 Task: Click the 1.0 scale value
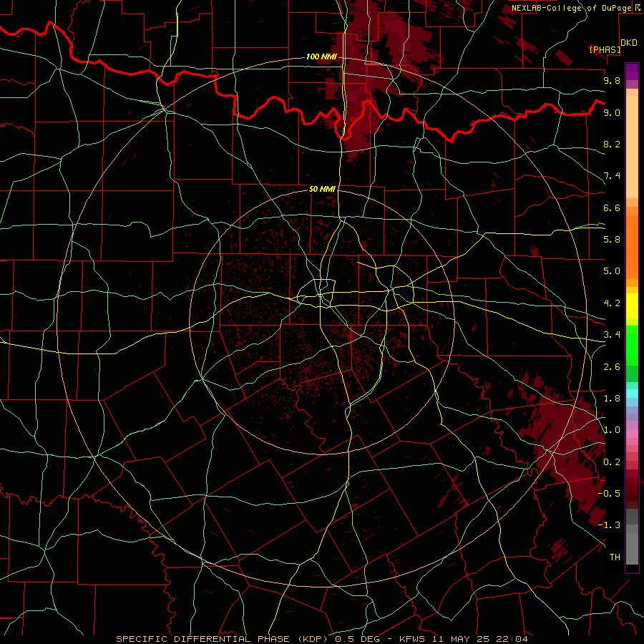[x=612, y=430]
